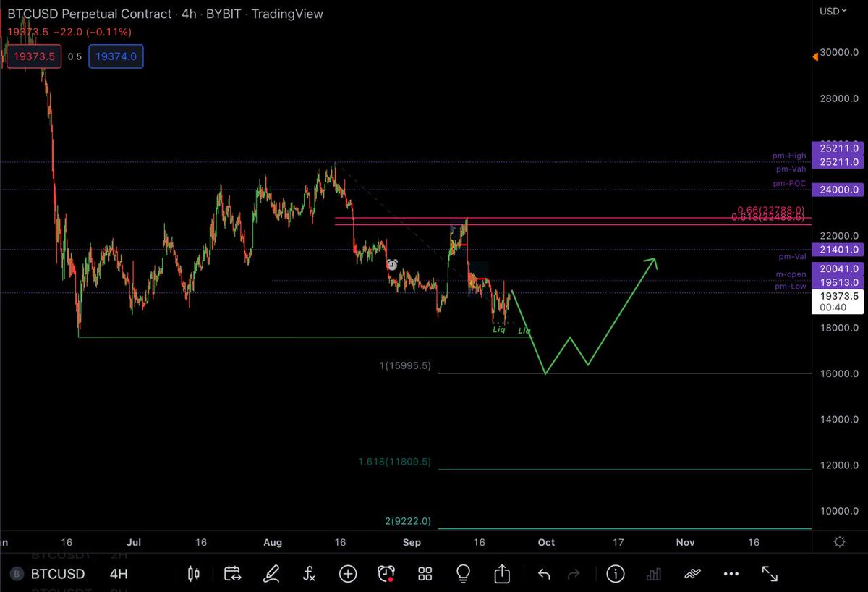868x592 pixels.
Task: Redo the chart action
Action: (x=574, y=574)
